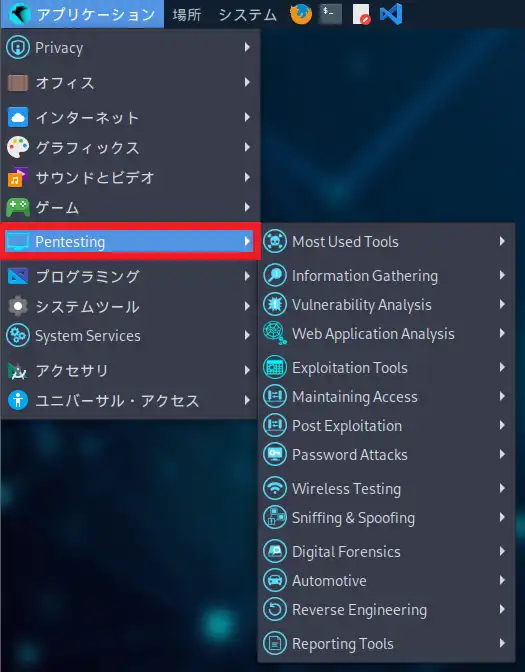This screenshot has width=525, height=672.
Task: Click the Password Attacks key icon
Action: click(275, 454)
